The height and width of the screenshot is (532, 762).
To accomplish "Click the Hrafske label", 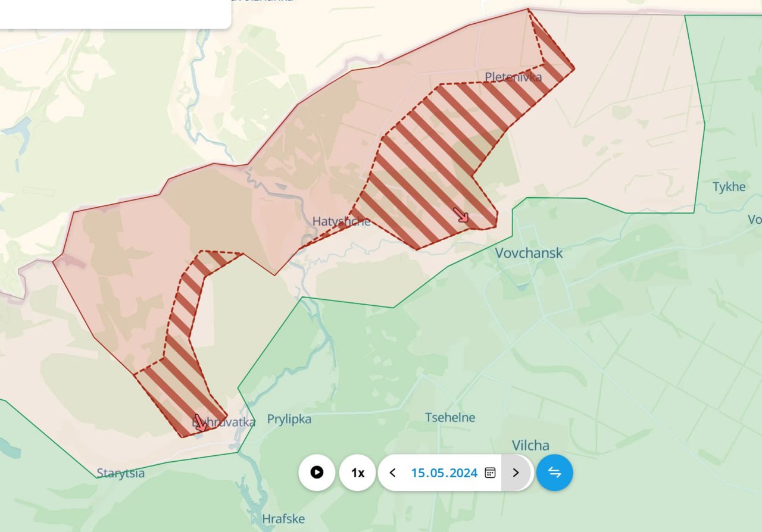I will (x=283, y=519).
